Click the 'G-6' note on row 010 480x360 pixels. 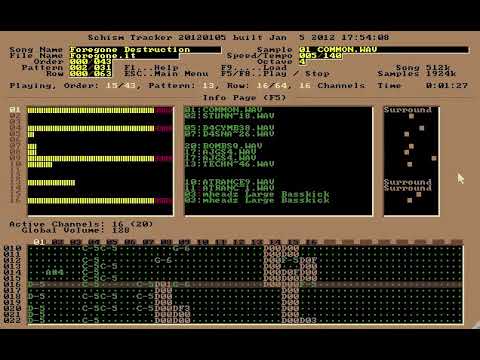click(x=181, y=248)
